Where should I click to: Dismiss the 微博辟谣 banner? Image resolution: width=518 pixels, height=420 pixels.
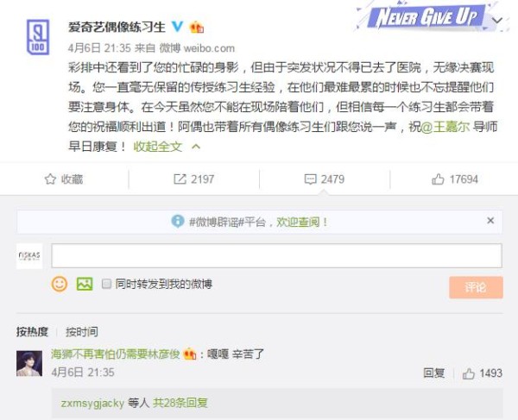490,221
